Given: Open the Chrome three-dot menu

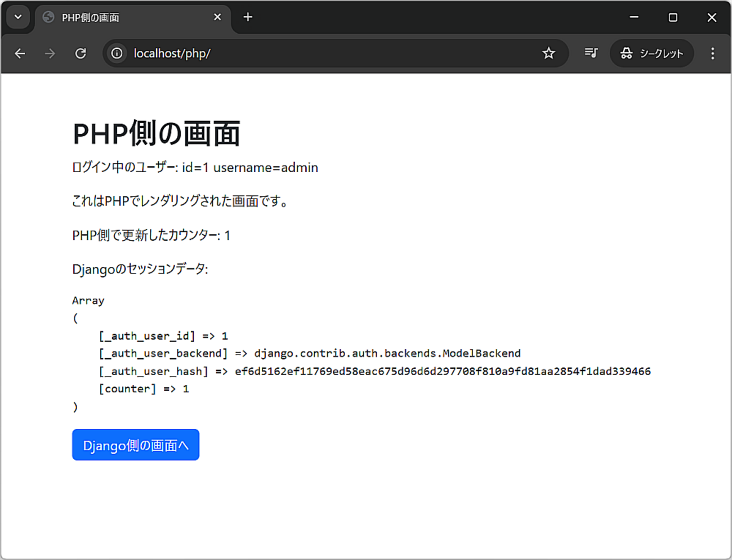Looking at the screenshot, I should point(712,53).
